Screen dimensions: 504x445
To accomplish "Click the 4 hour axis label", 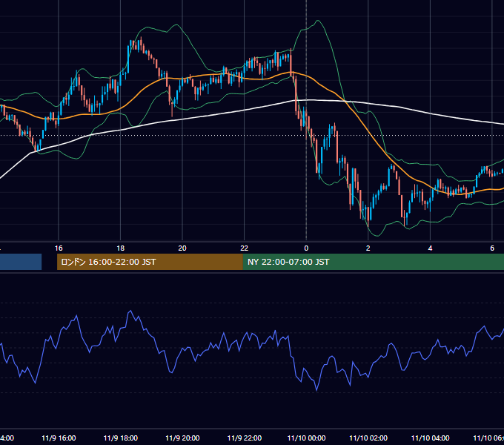I will click(430, 248).
